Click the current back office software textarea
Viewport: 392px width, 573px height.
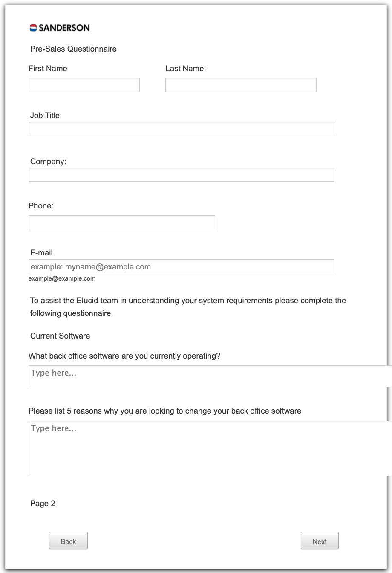pyautogui.click(x=210, y=376)
